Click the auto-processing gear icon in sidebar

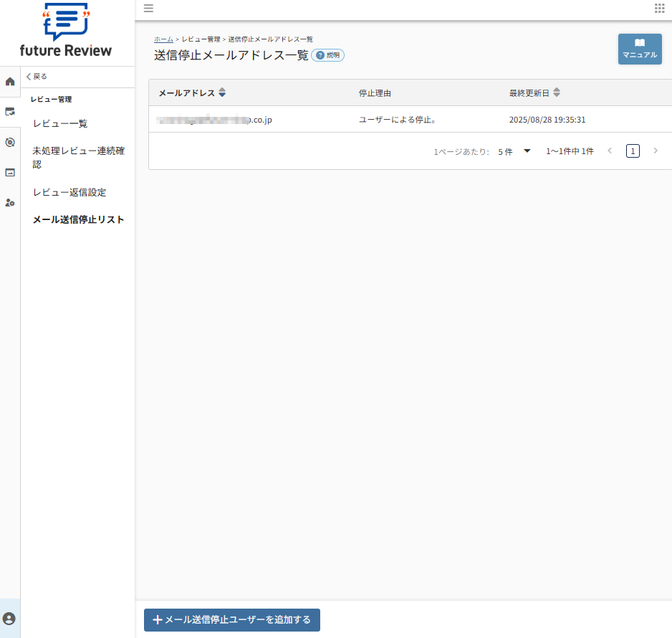[x=9, y=143]
